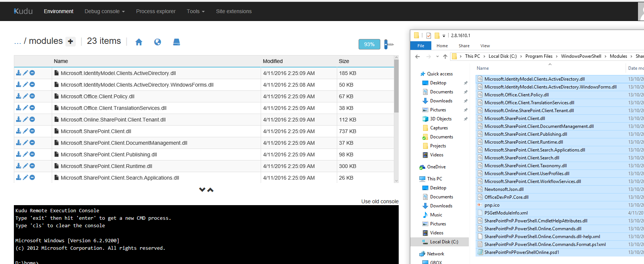The width and height of the screenshot is (644, 264).
Task: Add new item with plus button
Action: [x=71, y=42]
